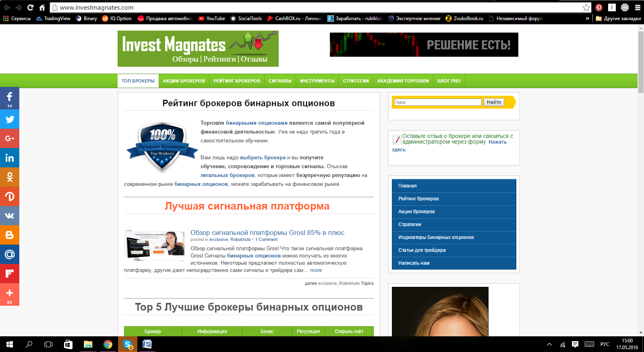Open the Grosl article thumbnail image

point(154,246)
